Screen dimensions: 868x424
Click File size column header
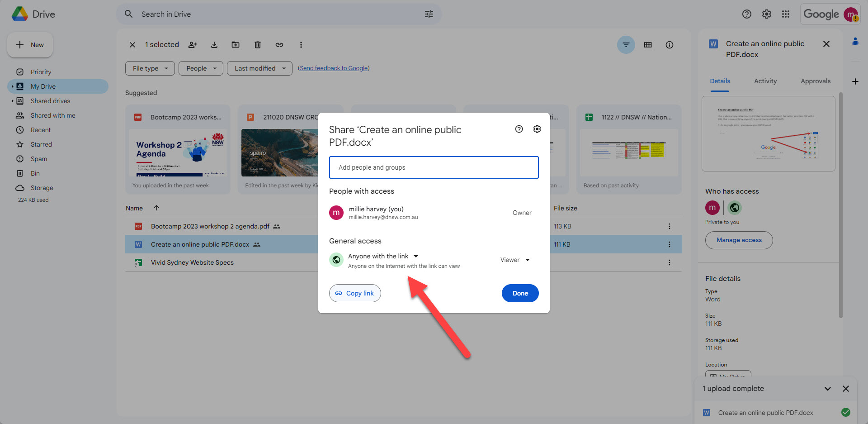pos(566,208)
